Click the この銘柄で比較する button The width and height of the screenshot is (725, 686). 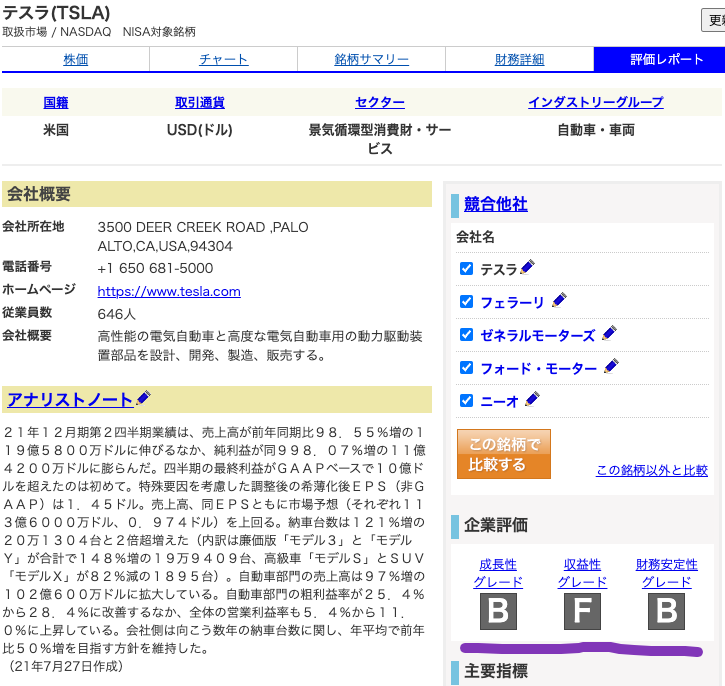504,454
